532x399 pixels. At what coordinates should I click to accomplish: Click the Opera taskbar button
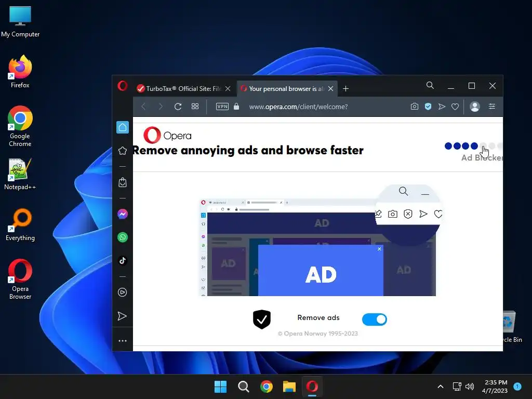[312, 387]
